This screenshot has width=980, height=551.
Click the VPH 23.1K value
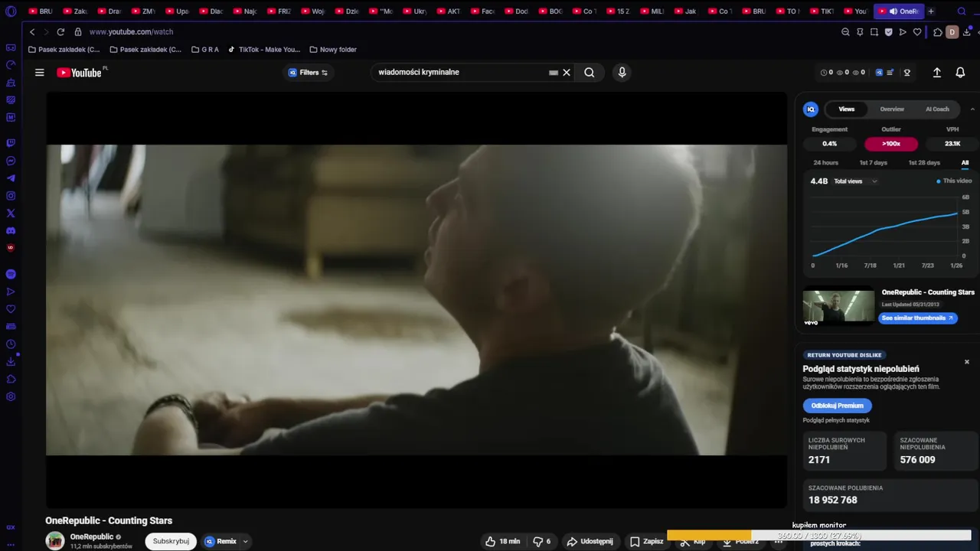pyautogui.click(x=952, y=144)
